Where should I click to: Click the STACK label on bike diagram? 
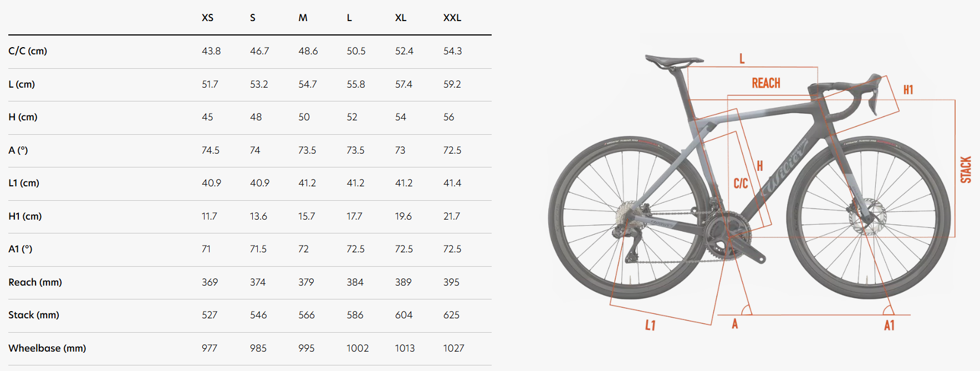pyautogui.click(x=966, y=170)
